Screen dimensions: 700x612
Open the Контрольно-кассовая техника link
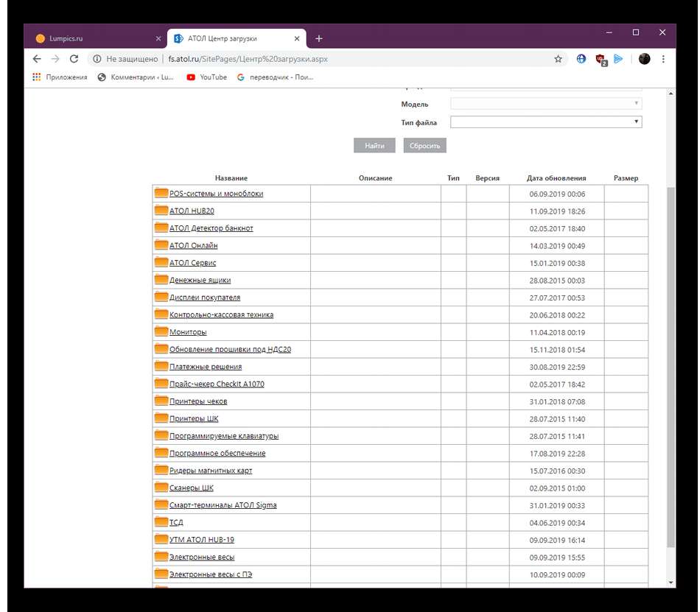tap(221, 314)
